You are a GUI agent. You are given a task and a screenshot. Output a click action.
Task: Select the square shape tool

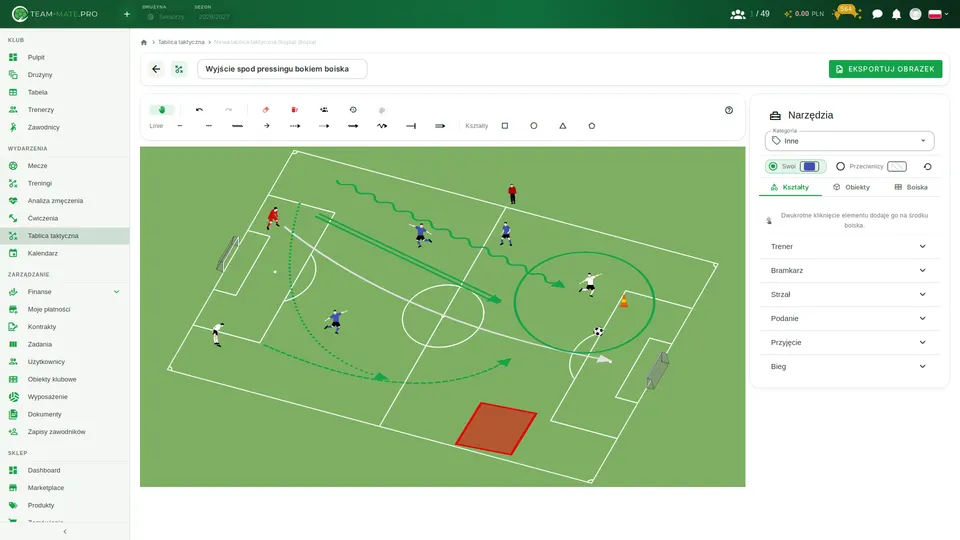[x=505, y=126]
